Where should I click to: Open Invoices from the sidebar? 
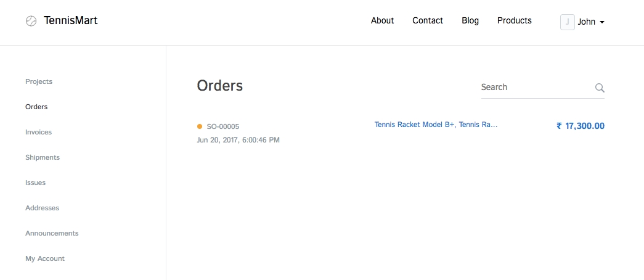[38, 132]
